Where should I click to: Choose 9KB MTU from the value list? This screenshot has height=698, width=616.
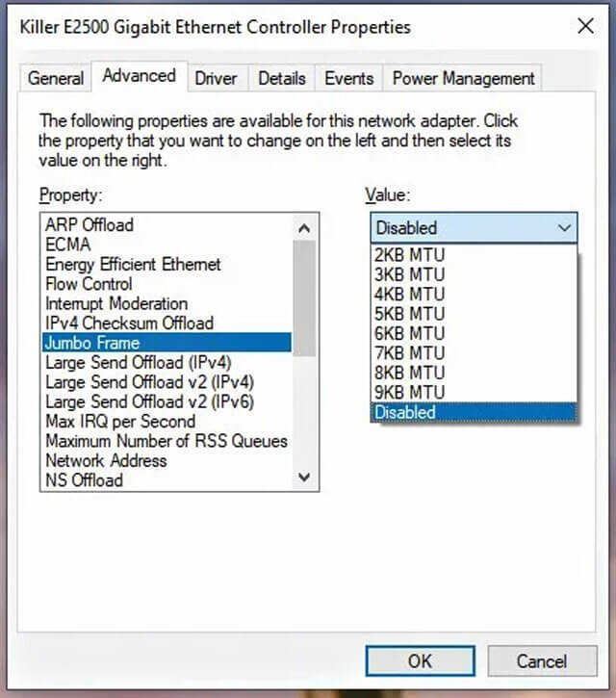click(x=474, y=392)
